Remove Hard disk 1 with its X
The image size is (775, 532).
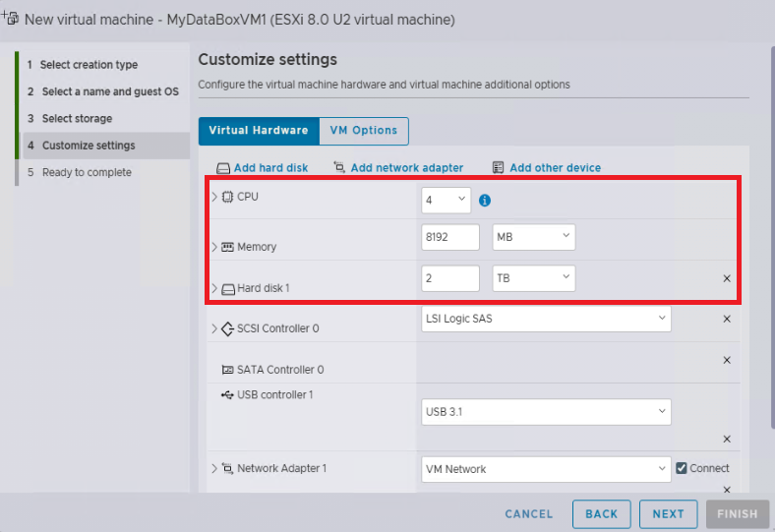[x=727, y=278]
